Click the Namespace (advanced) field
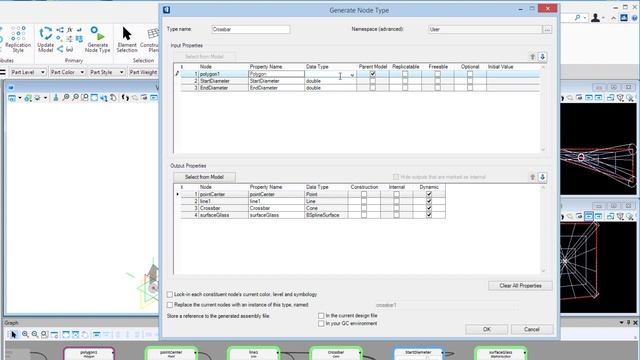The width and height of the screenshot is (640, 360). (485, 29)
